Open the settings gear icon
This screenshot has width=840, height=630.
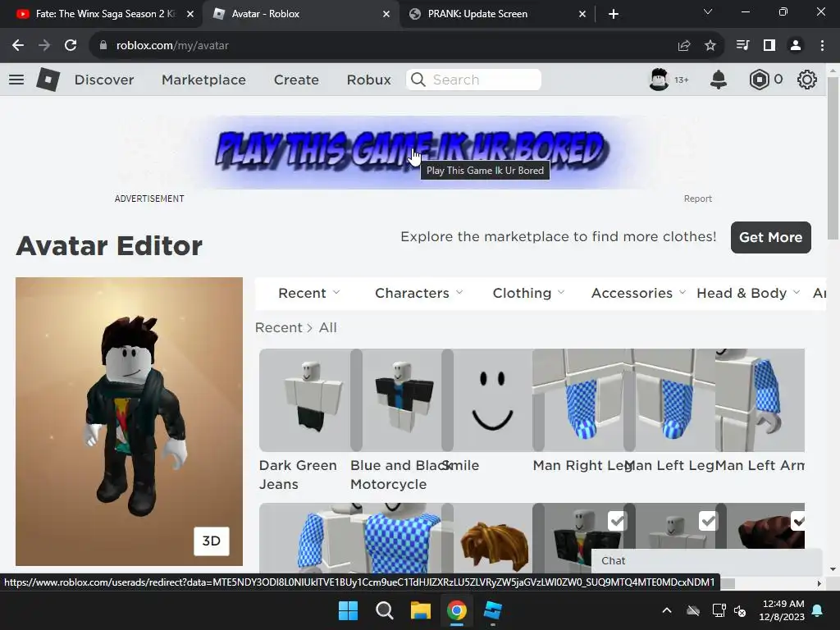(x=807, y=80)
